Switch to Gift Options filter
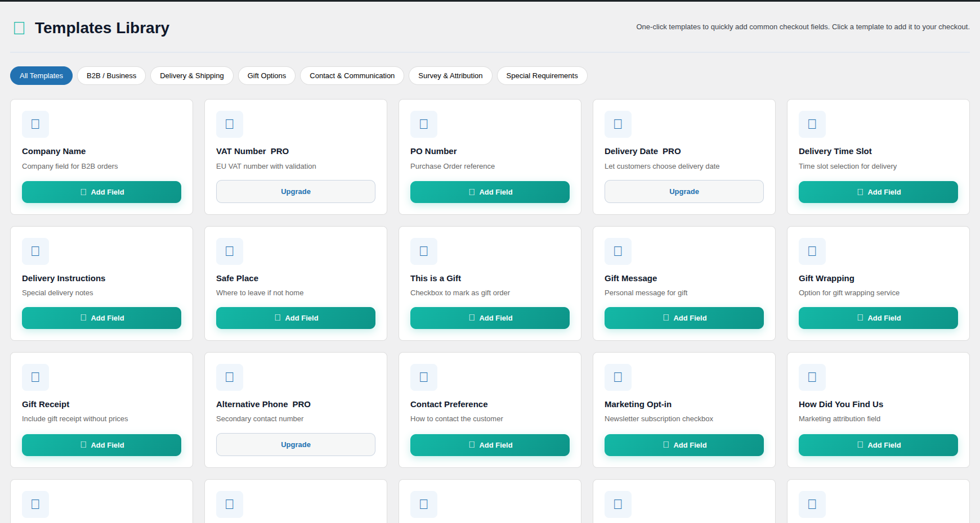 tap(267, 76)
